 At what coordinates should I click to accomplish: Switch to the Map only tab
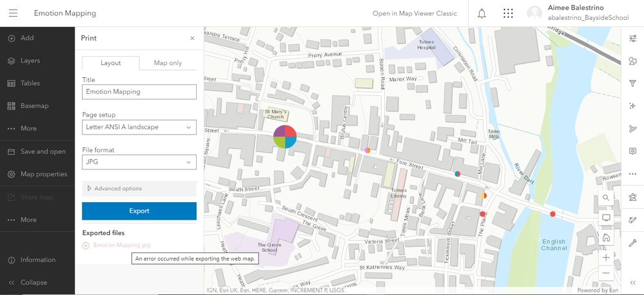click(168, 63)
